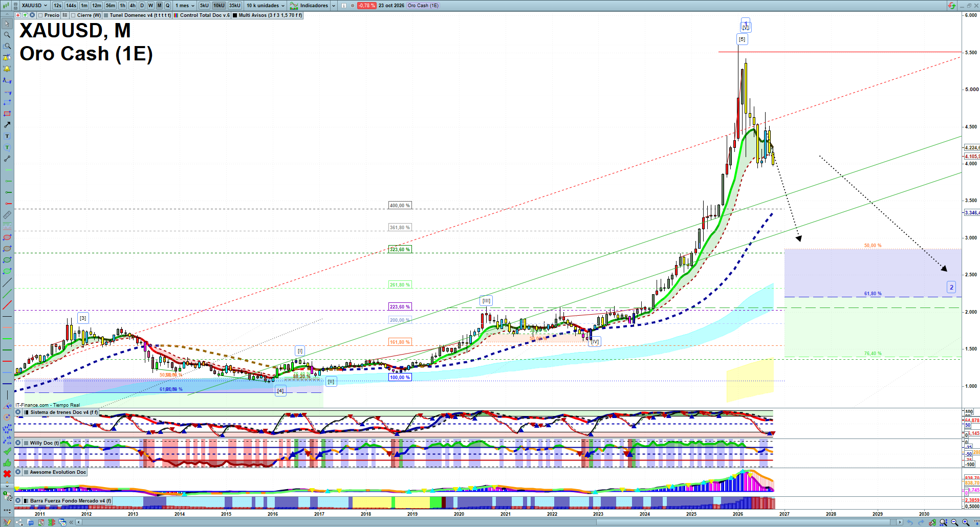Screen dimensions: 980x527
Task: Click the Control Total Doc v.6 color swatch
Action: coord(176,15)
